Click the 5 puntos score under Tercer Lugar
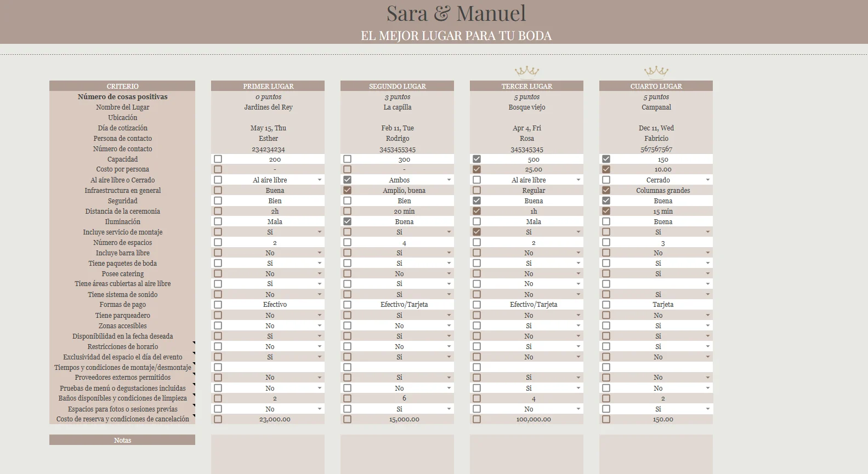868x474 pixels. click(526, 97)
